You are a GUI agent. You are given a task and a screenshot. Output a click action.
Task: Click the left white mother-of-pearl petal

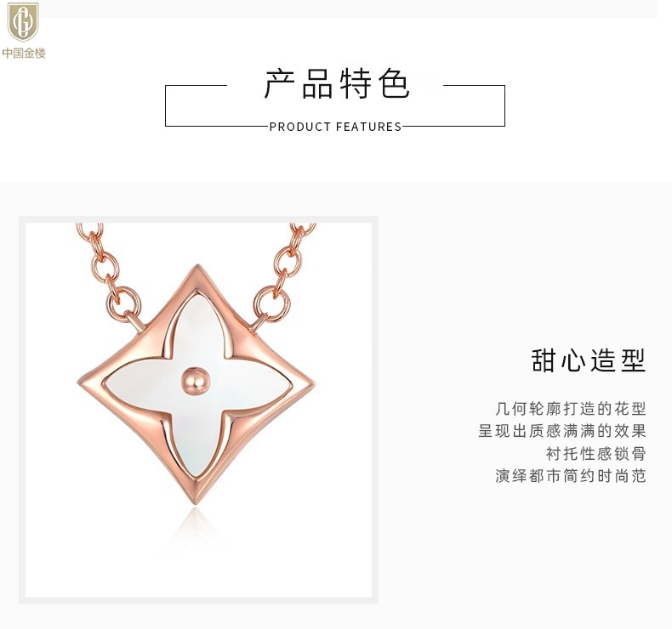click(x=142, y=382)
